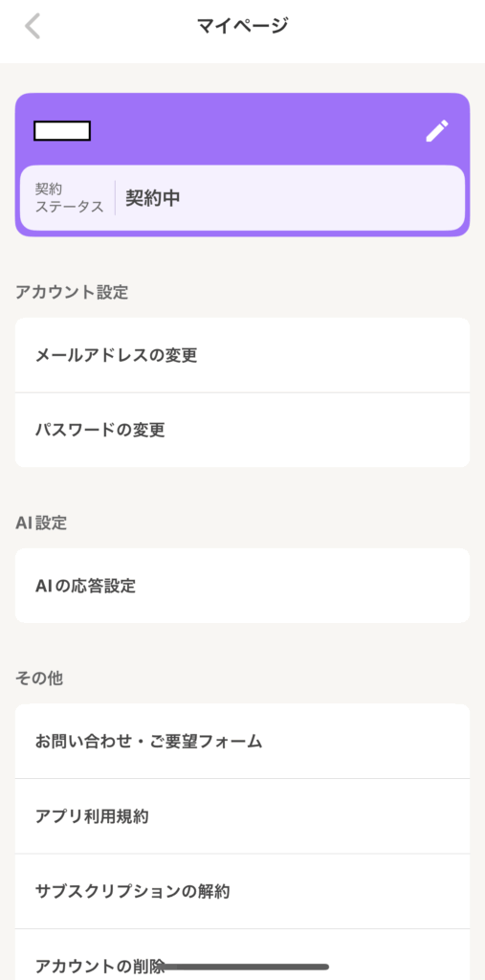View アプリ利用規約
This screenshot has height=980, width=485.
[x=243, y=816]
